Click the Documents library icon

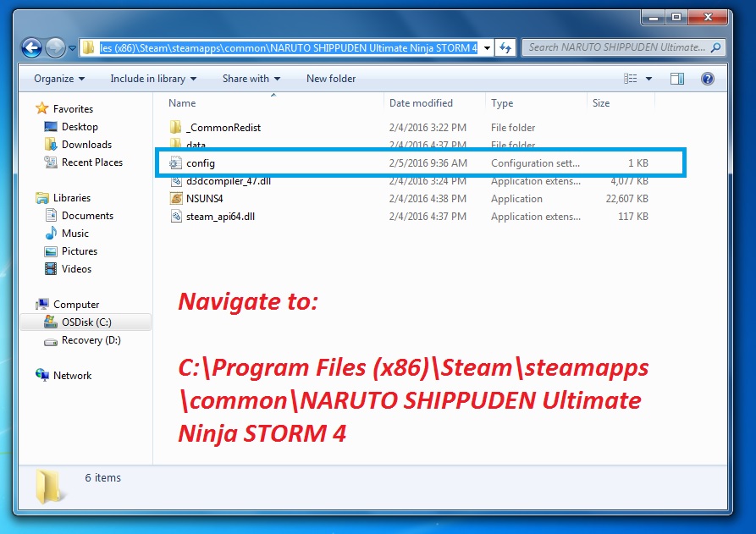[51, 215]
